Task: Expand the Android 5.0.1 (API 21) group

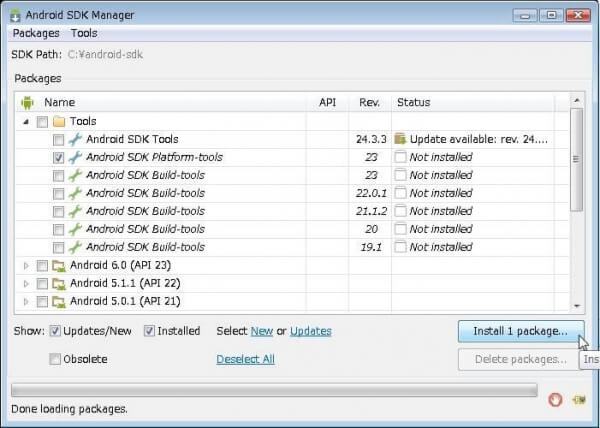Action: click(26, 301)
